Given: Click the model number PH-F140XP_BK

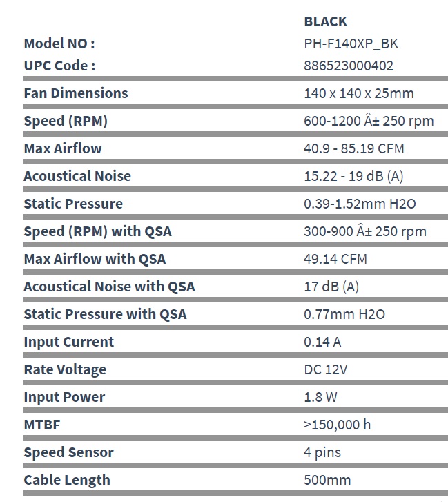Looking at the screenshot, I should (x=351, y=44).
